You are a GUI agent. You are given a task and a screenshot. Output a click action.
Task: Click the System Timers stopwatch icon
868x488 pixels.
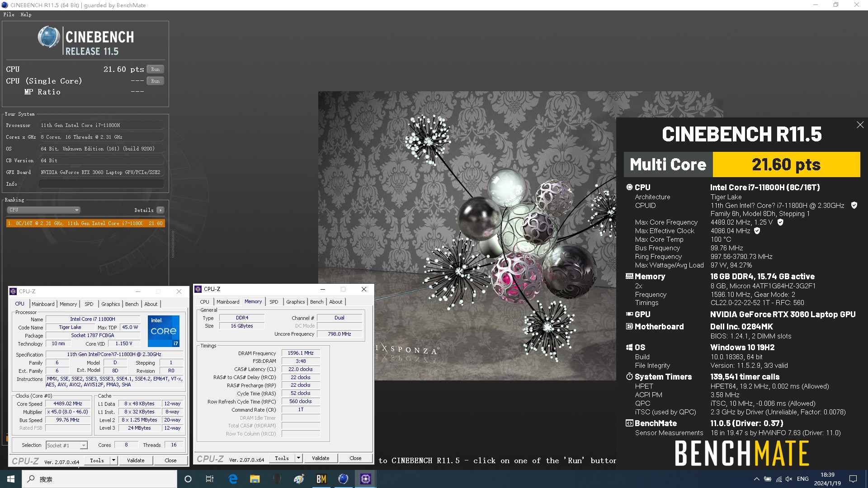tap(629, 376)
